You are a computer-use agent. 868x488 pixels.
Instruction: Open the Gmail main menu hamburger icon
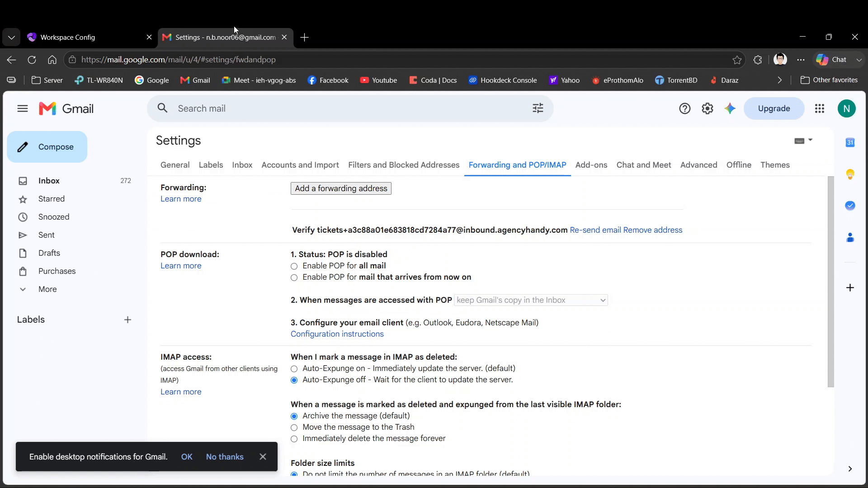(x=23, y=108)
